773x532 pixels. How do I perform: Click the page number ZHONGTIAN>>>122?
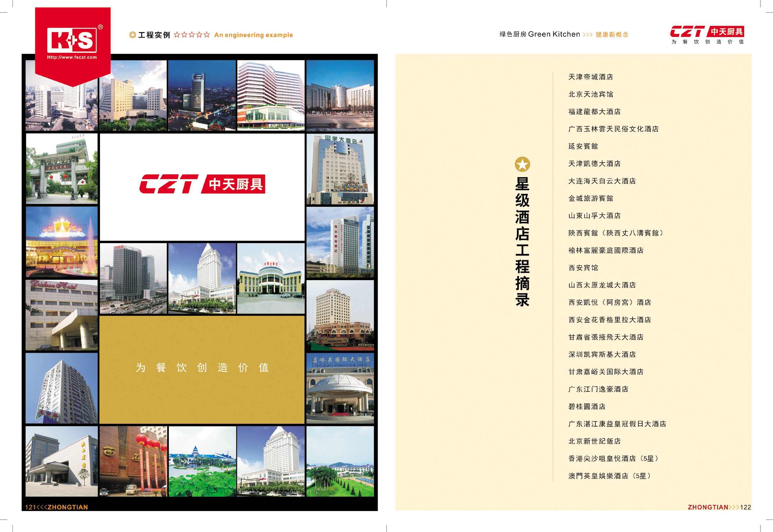719,507
